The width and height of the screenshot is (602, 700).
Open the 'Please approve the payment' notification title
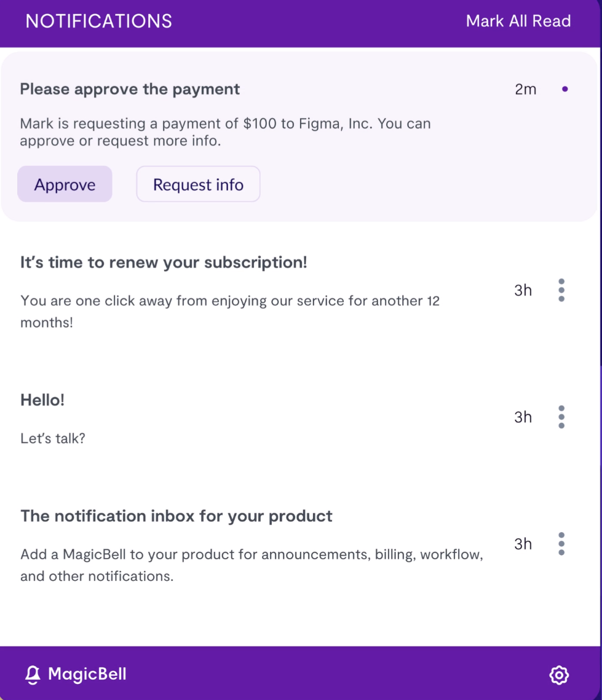130,89
